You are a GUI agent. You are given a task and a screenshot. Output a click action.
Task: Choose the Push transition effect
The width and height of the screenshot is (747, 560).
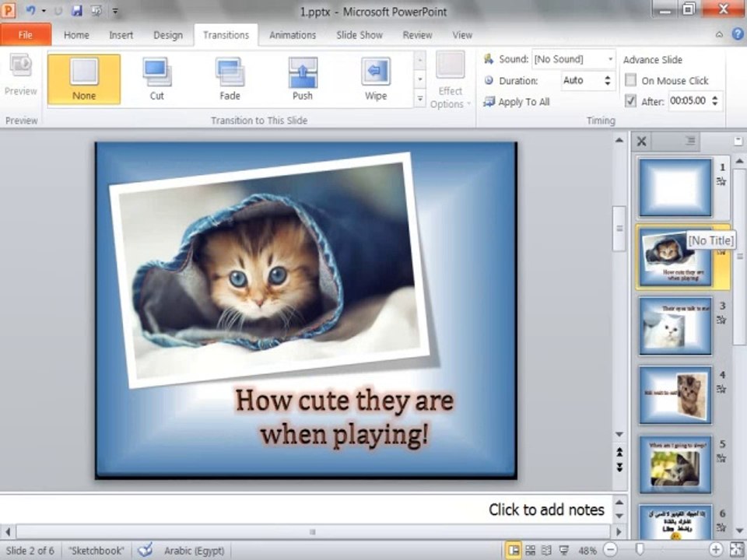[303, 79]
